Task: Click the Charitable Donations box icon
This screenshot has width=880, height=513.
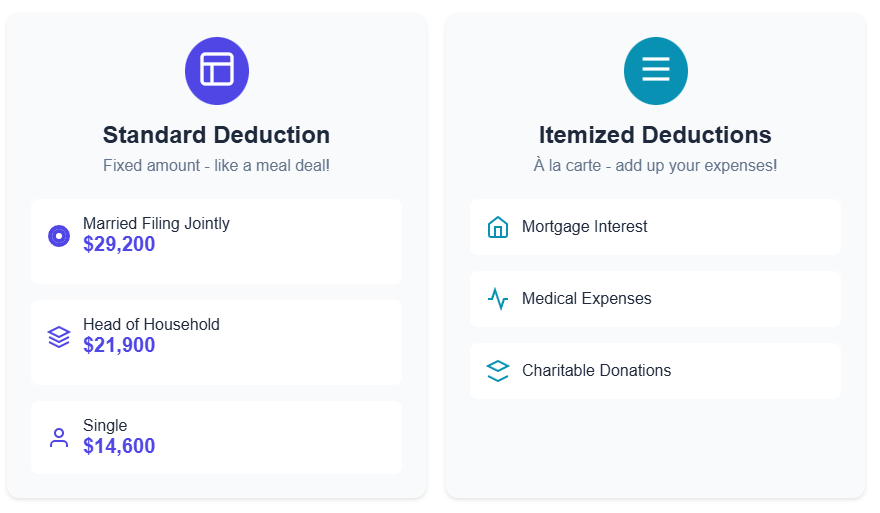Action: [497, 371]
